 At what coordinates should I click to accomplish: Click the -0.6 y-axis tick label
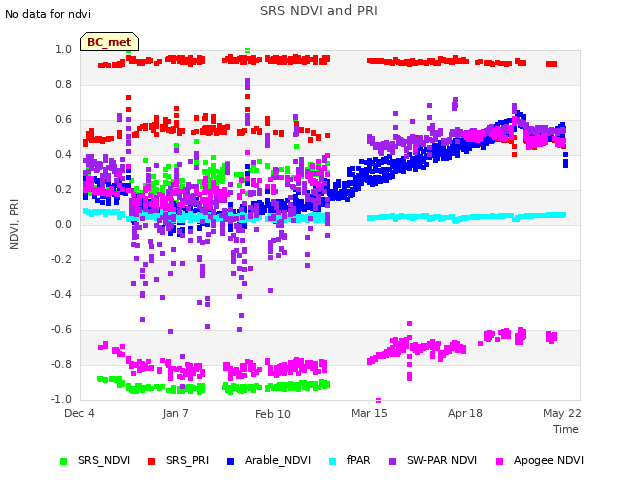click(61, 329)
